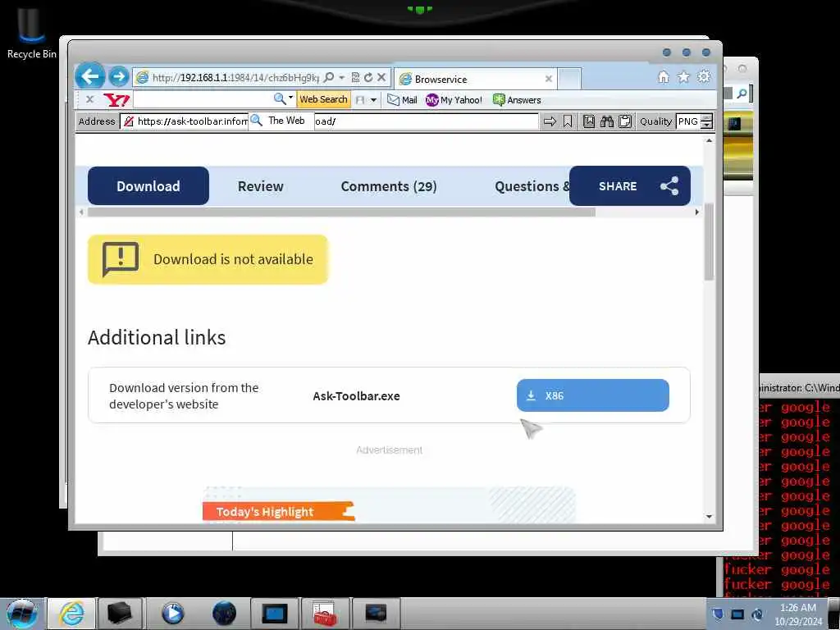Click the search icon in the background window
The height and width of the screenshot is (630, 840).
click(x=742, y=94)
